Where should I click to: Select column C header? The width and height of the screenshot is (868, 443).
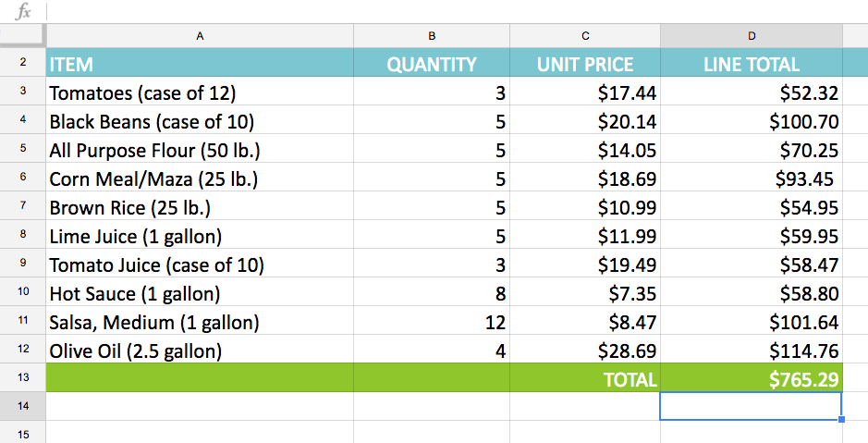584,36
